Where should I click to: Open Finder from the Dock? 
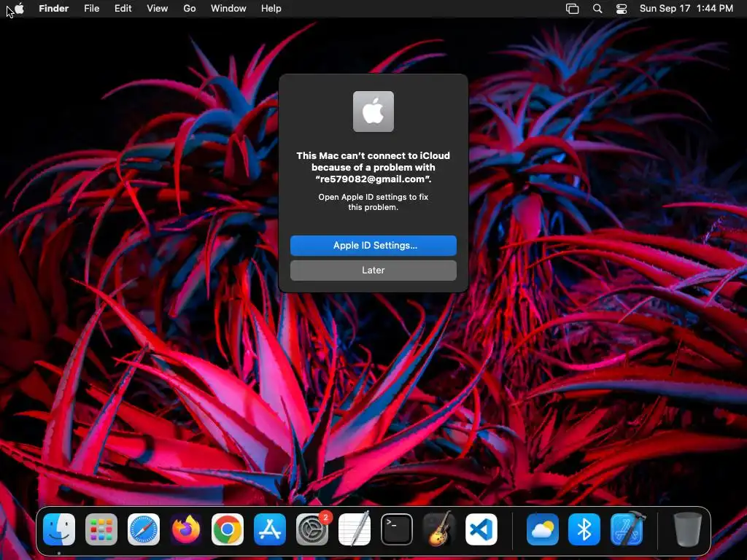[x=59, y=529]
